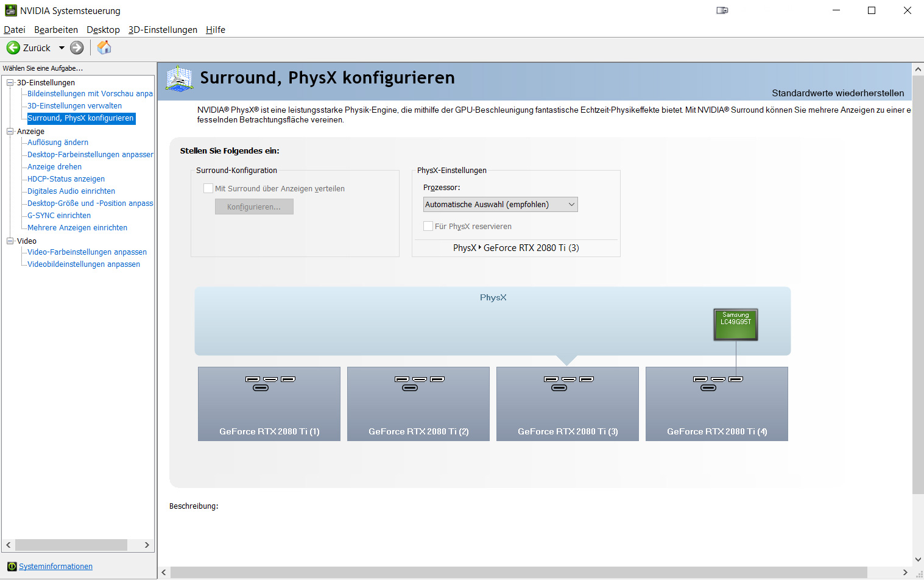The image size is (924, 580).
Task: Toggle Mit Surround über Anzeigen verteilen checkbox
Action: pyautogui.click(x=208, y=188)
